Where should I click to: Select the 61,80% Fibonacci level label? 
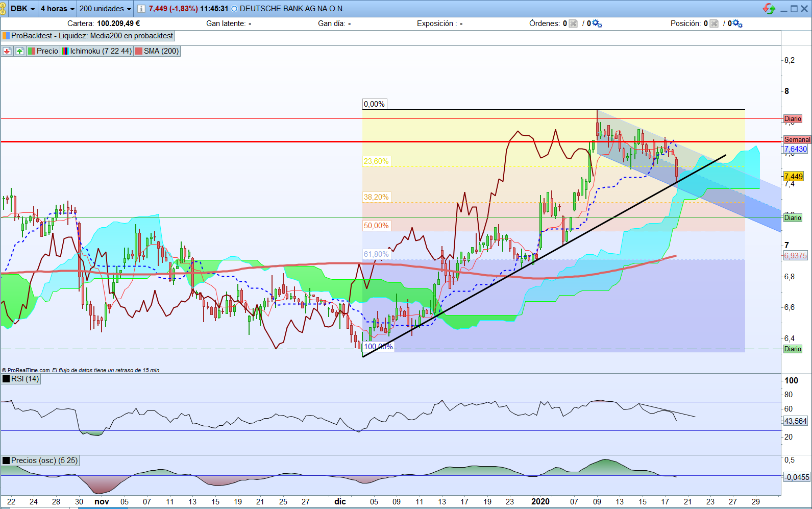376,254
